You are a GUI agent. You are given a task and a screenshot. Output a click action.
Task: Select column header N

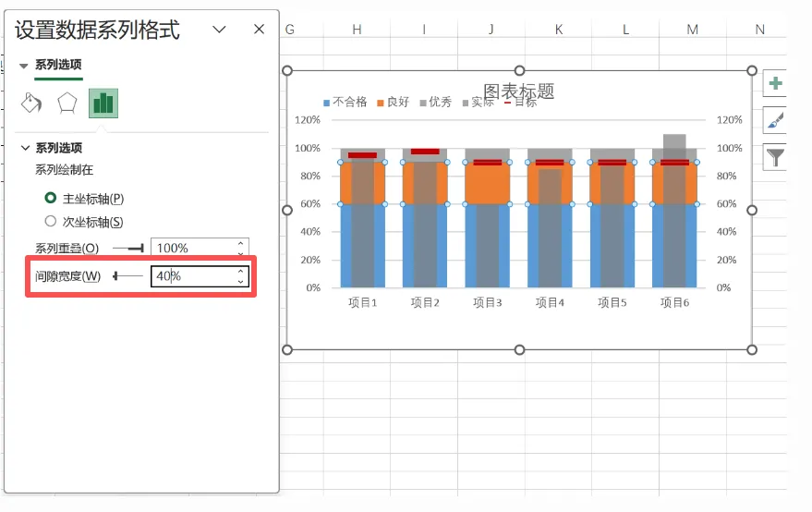[759, 30]
